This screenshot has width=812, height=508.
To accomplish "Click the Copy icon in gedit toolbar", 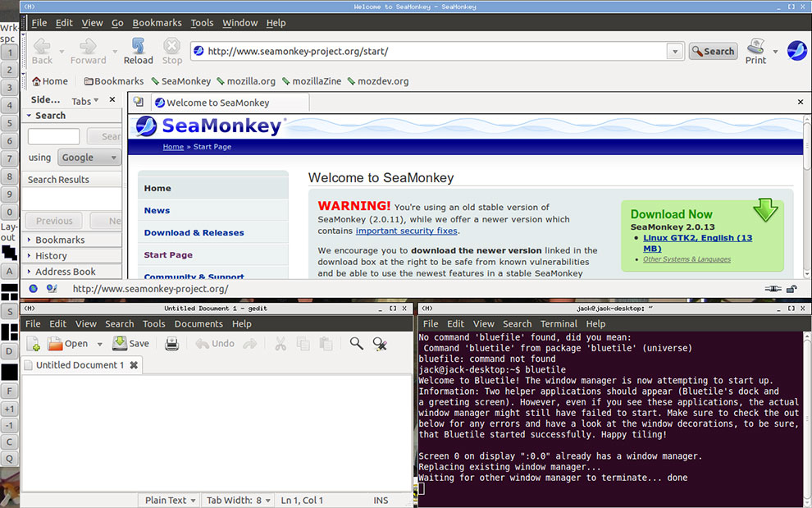I will 303,344.
